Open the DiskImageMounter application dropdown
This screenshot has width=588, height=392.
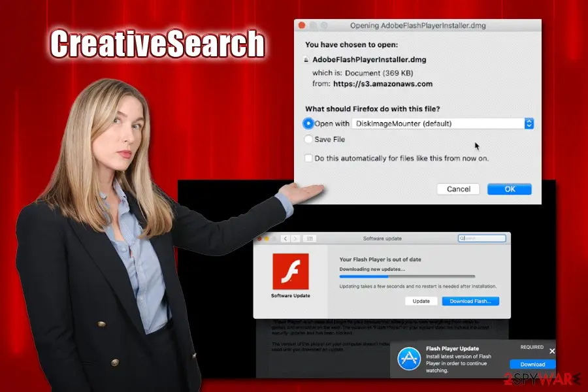coord(443,123)
